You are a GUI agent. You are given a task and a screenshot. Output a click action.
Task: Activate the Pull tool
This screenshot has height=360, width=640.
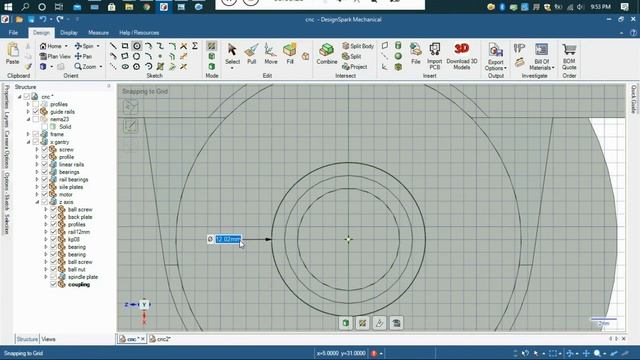pos(251,54)
